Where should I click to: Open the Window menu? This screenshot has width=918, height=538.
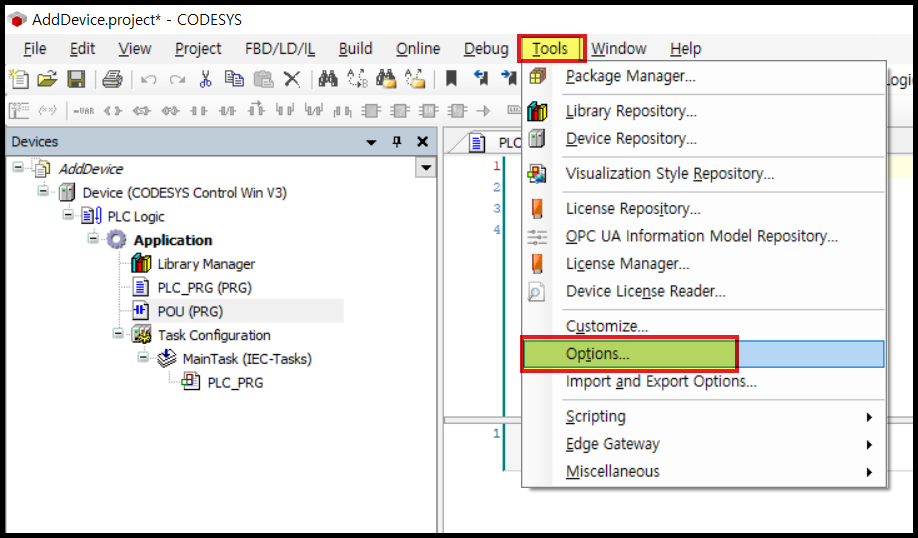tap(618, 49)
